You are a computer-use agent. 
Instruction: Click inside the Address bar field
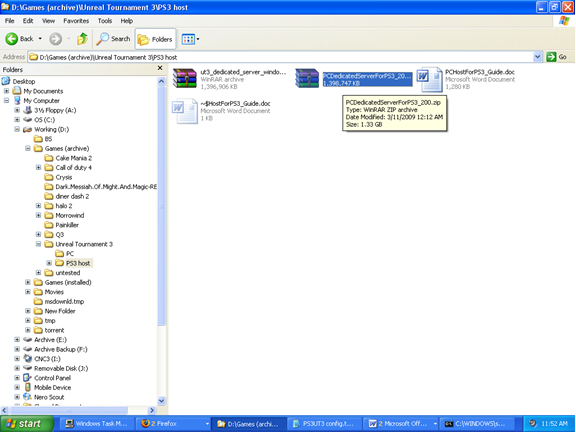[280, 57]
